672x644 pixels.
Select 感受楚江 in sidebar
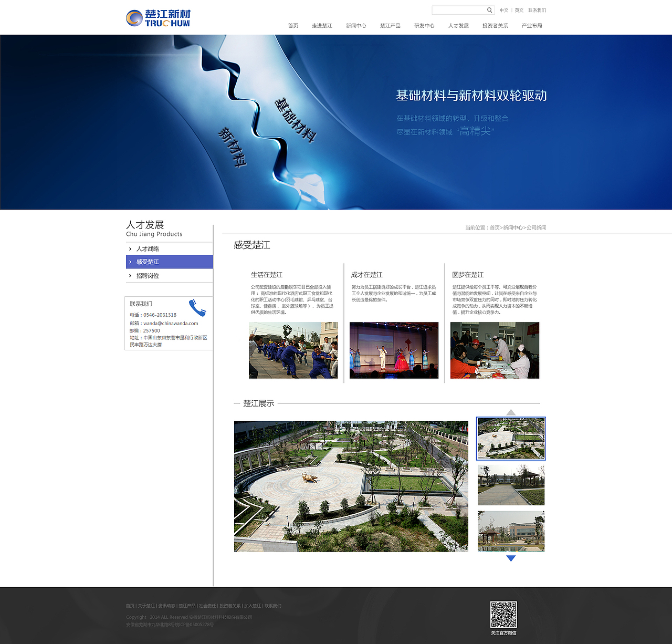point(170,262)
